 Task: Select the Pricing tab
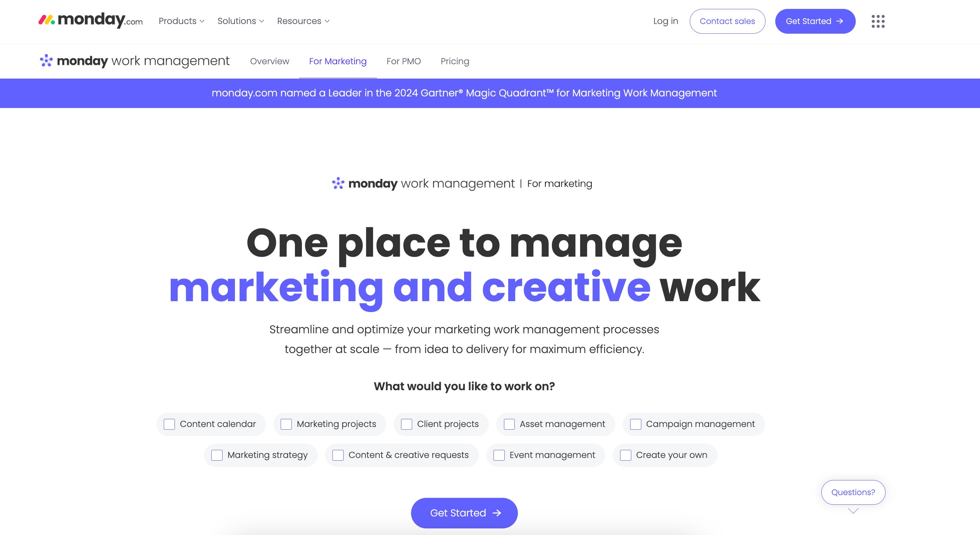click(455, 61)
